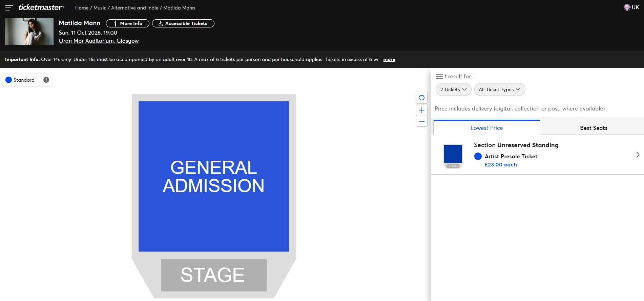The image size is (644, 301).
Task: Zoom in on the seat map
Action: click(422, 110)
